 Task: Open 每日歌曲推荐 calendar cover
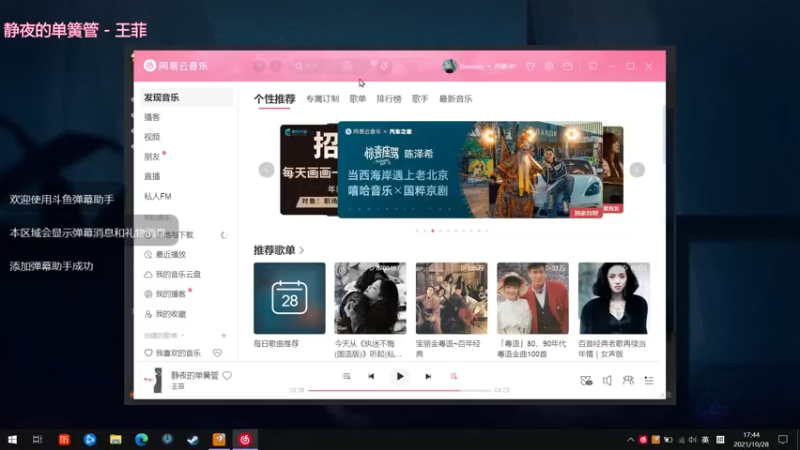point(289,298)
